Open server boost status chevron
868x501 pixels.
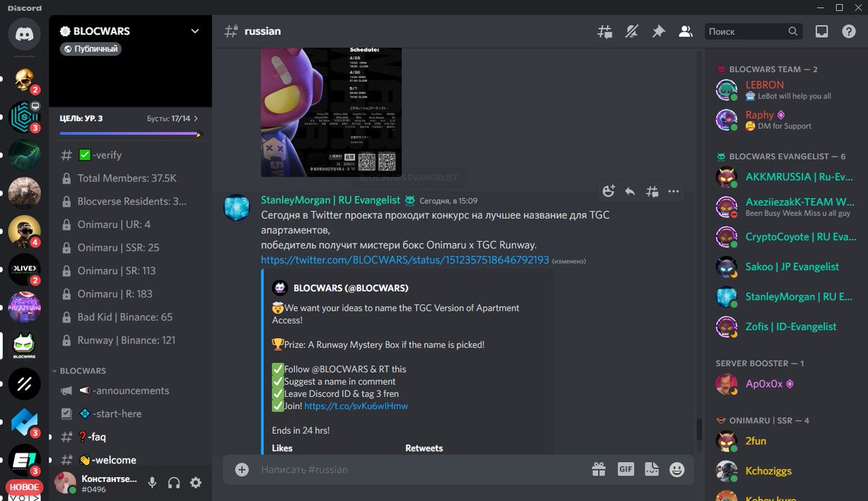coord(196,118)
